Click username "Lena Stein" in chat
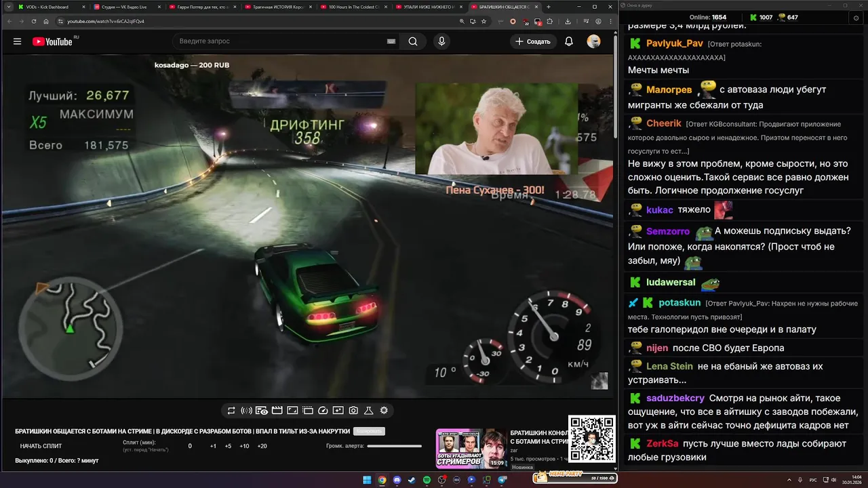 pyautogui.click(x=670, y=366)
